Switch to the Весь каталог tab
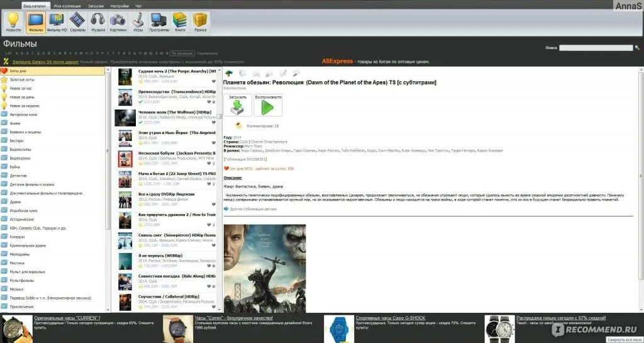 pyautogui.click(x=36, y=6)
